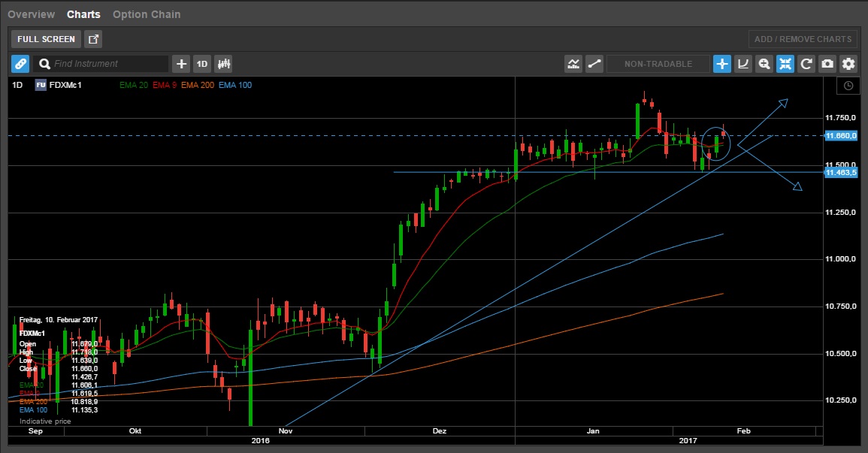
Task: Click the EMA 20 indicator label
Action: click(134, 85)
